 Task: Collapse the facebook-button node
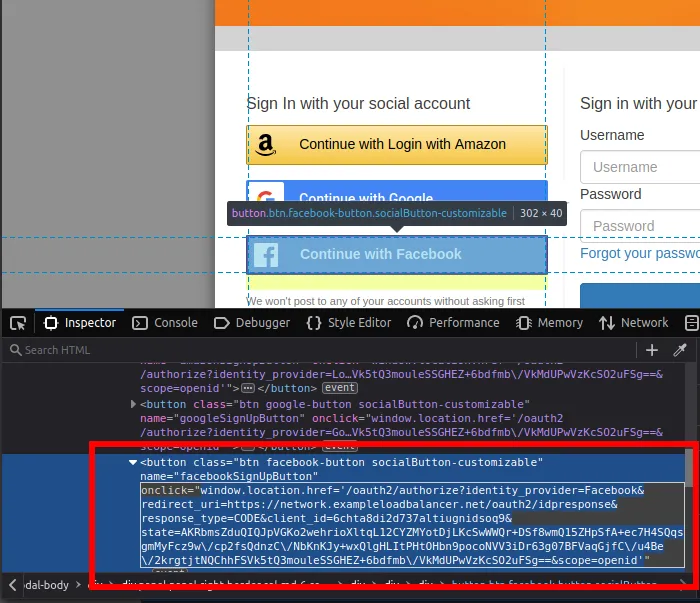pyautogui.click(x=133, y=462)
